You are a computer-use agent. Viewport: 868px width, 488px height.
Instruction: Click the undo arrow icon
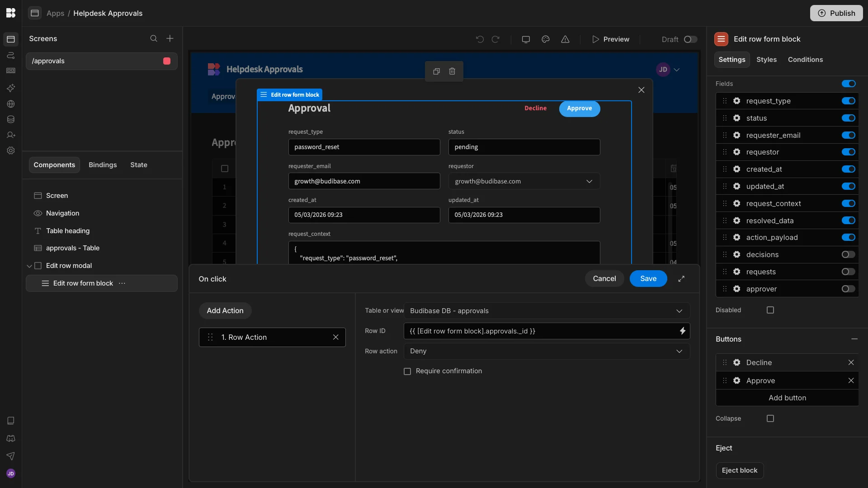click(480, 39)
